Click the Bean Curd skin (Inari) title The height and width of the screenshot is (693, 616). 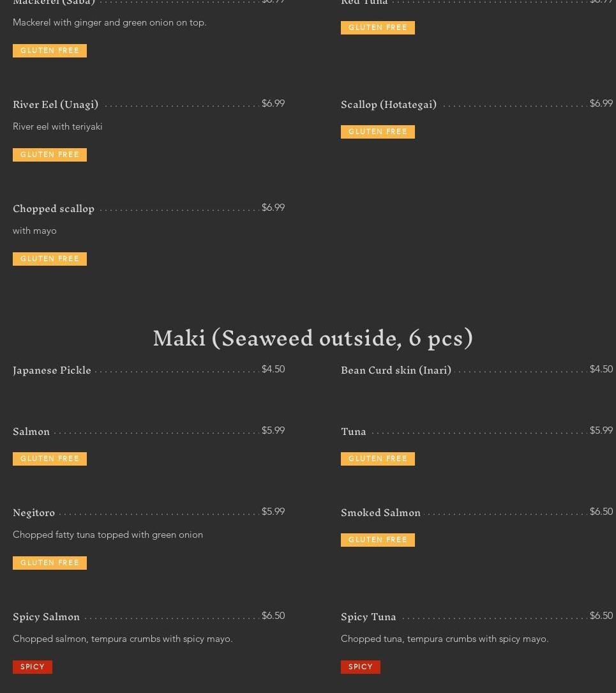[396, 370]
